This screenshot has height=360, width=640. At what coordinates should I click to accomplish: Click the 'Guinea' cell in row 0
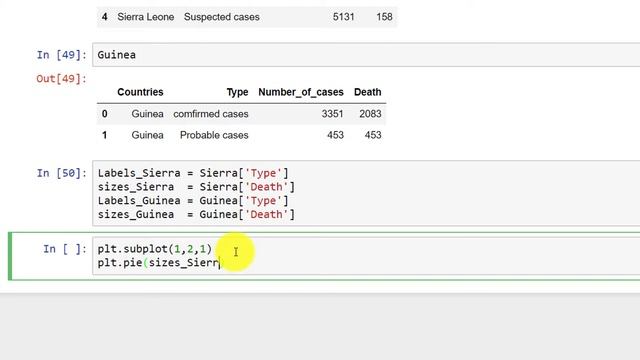[147, 114]
